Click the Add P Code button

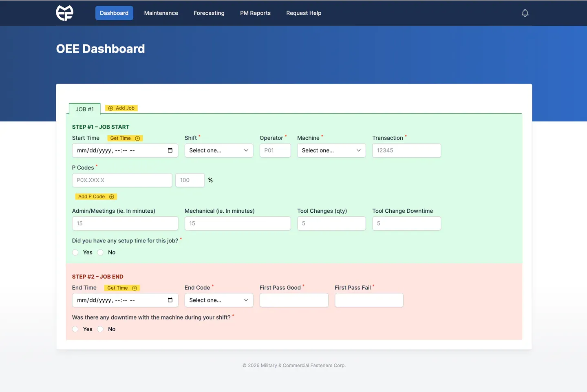coord(96,196)
